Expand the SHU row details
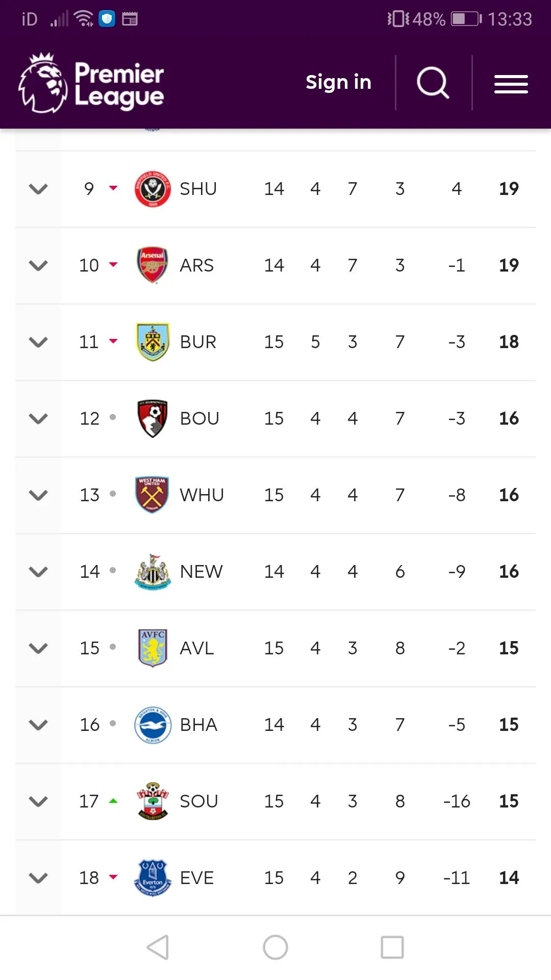This screenshot has width=551, height=980. click(x=38, y=189)
